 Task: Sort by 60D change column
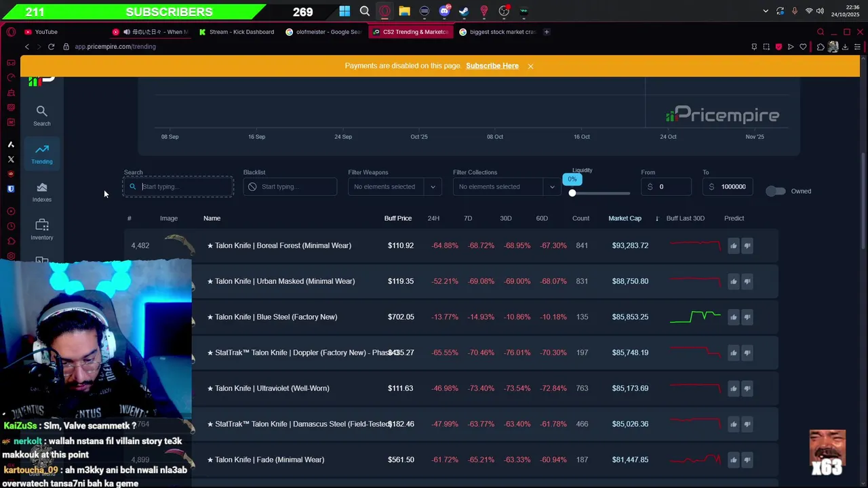542,218
